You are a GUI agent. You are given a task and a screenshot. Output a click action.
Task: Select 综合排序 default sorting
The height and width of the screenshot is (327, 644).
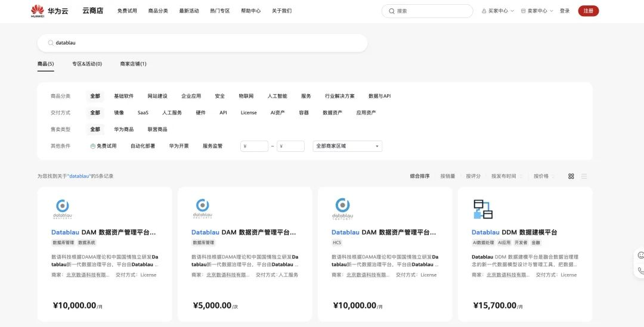[420, 176]
